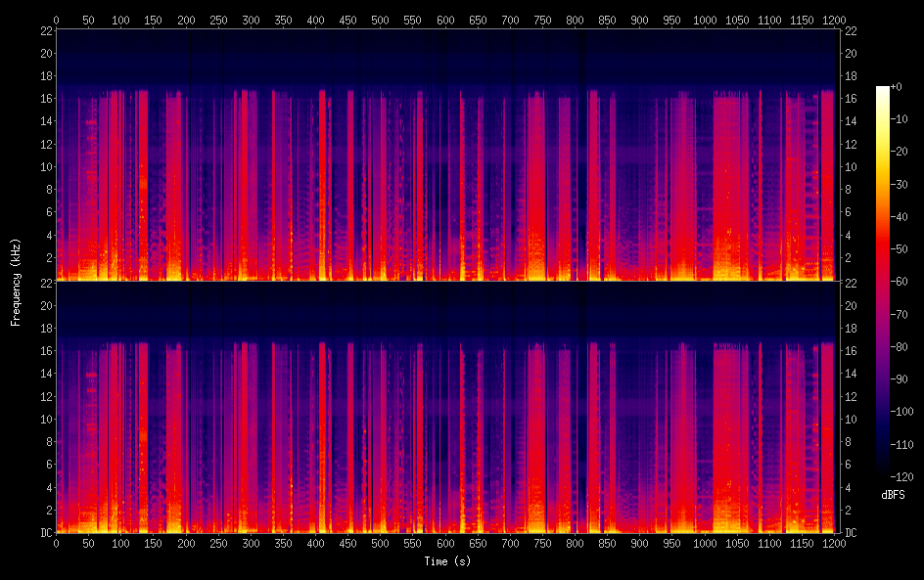Click the 300 mark on the top time axis
924x580 pixels.
click(x=251, y=20)
